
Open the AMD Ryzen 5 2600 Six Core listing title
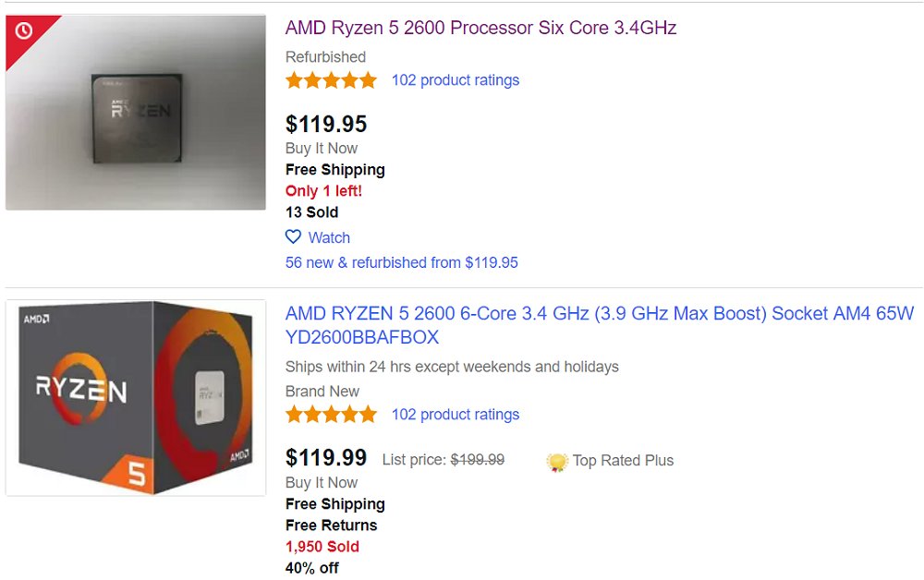point(480,28)
